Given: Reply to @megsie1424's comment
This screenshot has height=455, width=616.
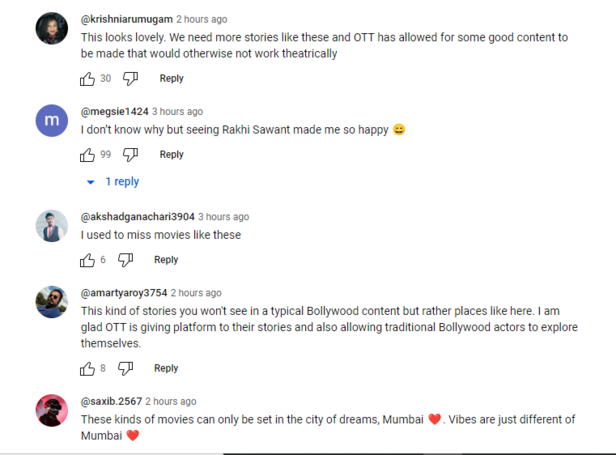Looking at the screenshot, I should [x=171, y=155].
